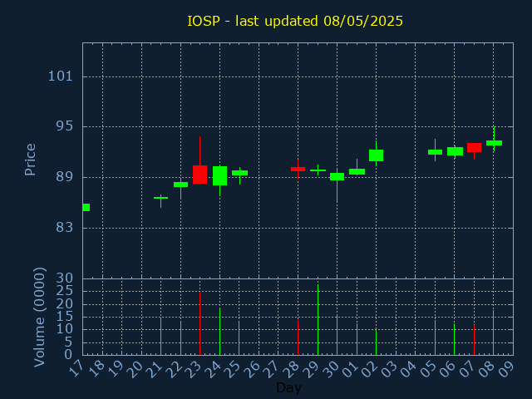This screenshot has width=532, height=399.
Task: Select the green candlestick for day 30
Action: (x=337, y=176)
